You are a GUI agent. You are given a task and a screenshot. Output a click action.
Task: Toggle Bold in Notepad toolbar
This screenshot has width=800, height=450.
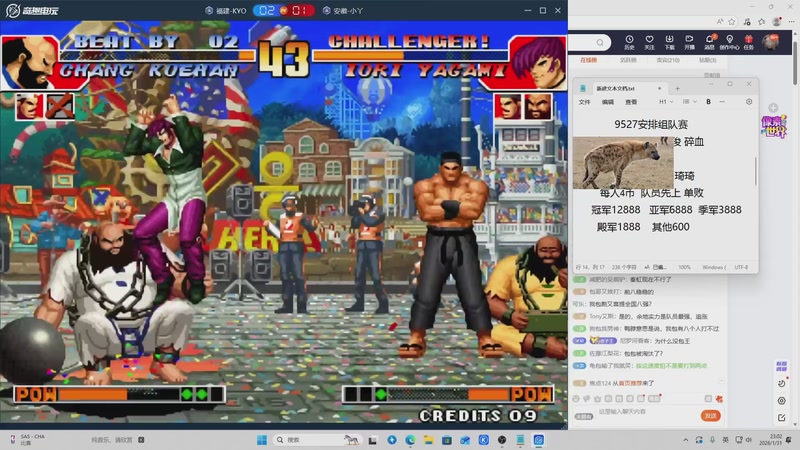click(x=708, y=102)
